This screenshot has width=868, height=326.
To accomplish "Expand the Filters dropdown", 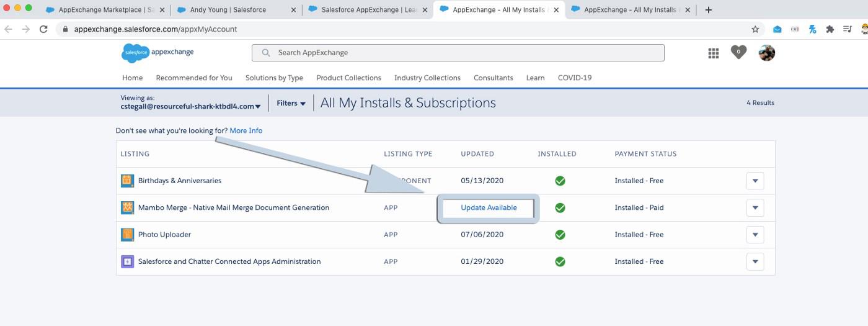I will (291, 103).
